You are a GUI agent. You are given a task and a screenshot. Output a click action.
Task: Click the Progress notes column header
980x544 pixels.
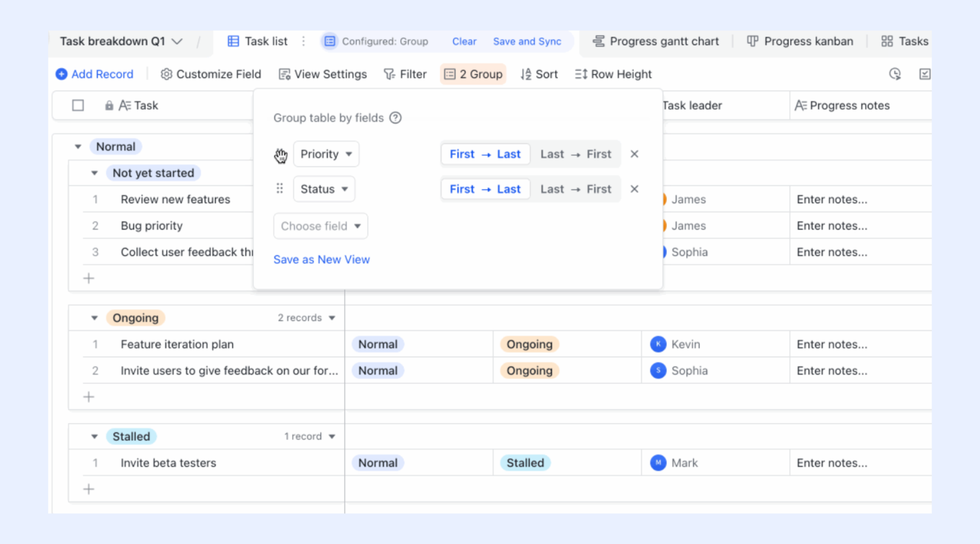point(861,106)
